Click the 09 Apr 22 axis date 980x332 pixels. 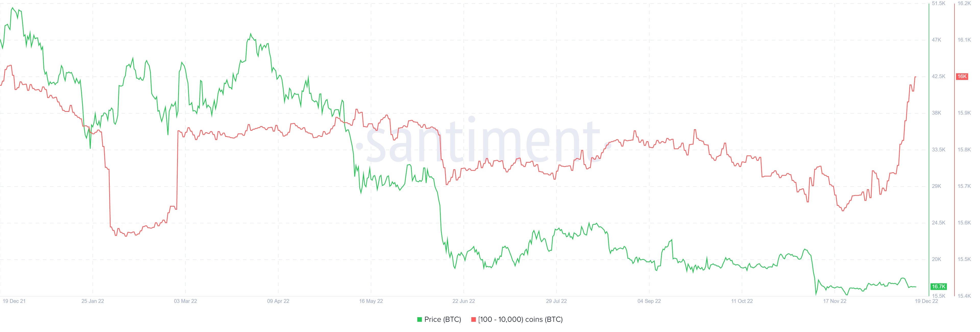tap(278, 301)
